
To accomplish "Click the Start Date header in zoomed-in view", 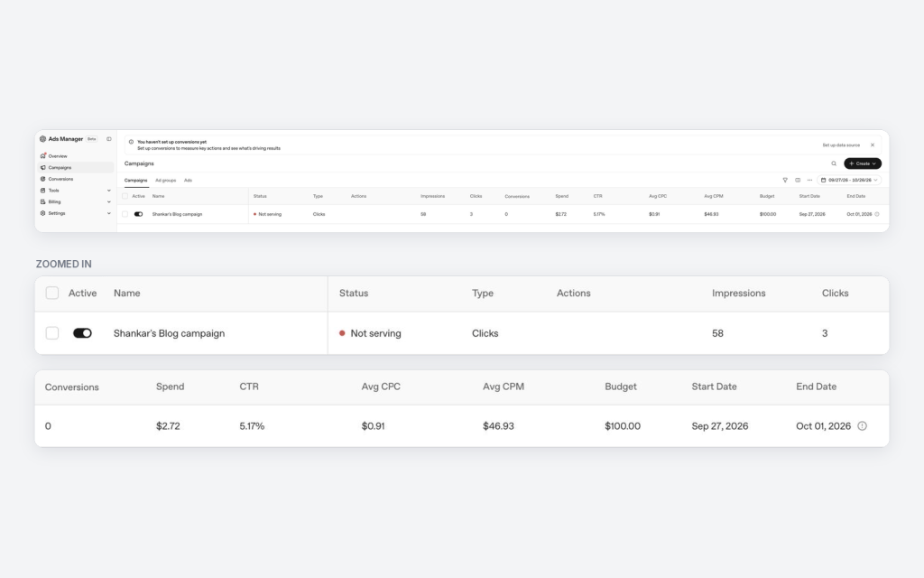I will (715, 387).
